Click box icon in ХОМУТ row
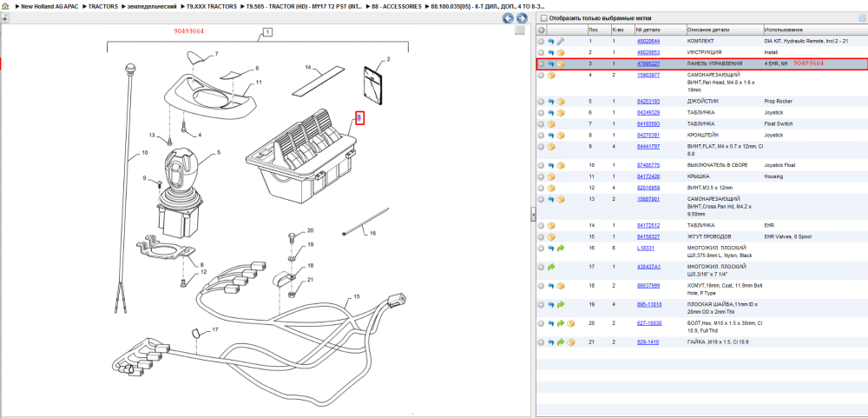 tap(560, 286)
